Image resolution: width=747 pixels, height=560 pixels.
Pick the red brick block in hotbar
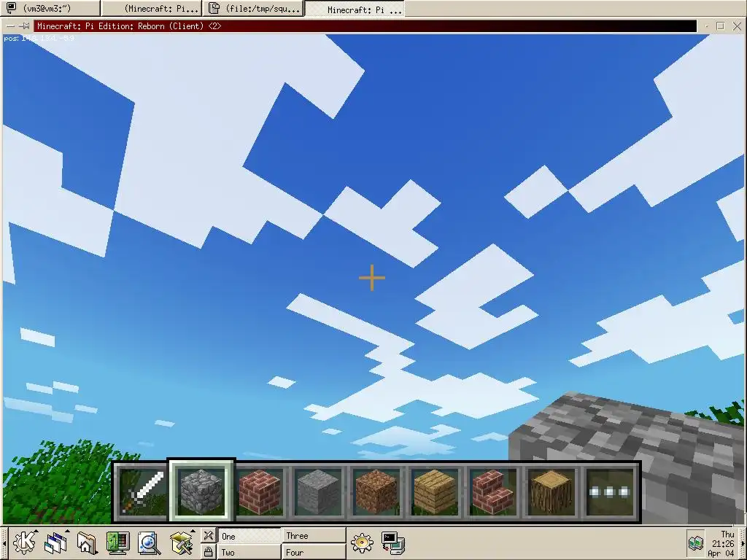pos(260,491)
